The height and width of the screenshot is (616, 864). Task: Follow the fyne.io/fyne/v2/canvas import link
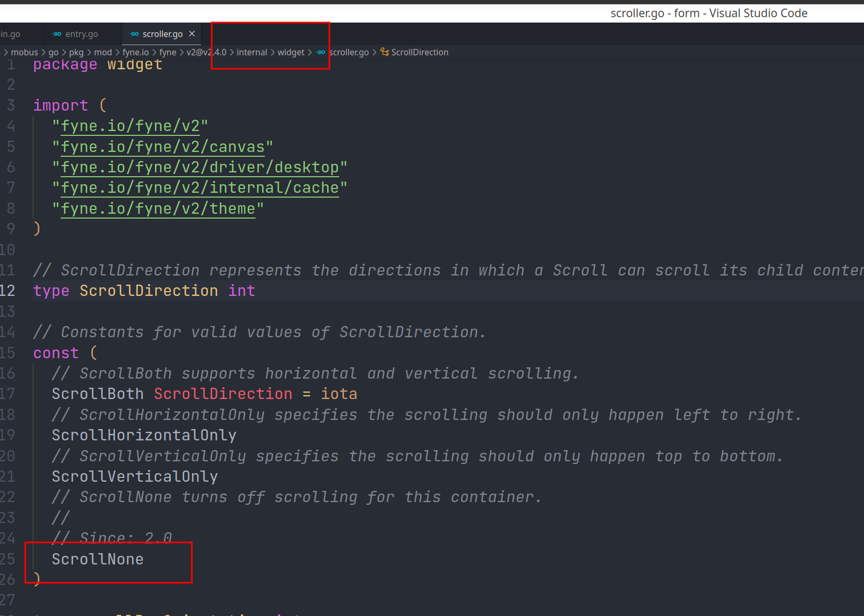(163, 147)
